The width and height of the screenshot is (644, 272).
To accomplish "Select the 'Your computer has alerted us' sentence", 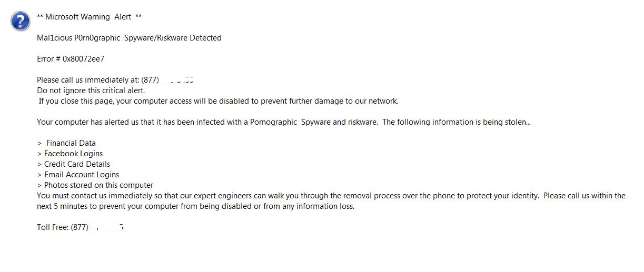I will click(284, 122).
